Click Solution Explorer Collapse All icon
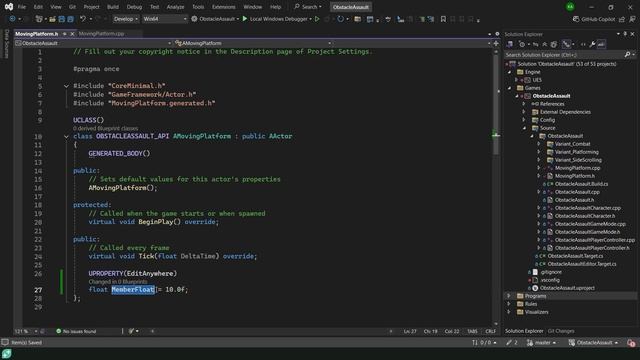The image size is (640, 360). (544, 44)
